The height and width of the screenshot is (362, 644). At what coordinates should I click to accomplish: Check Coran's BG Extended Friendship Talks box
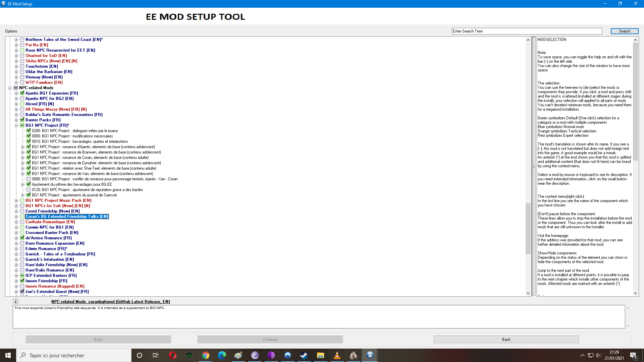pos(22,217)
